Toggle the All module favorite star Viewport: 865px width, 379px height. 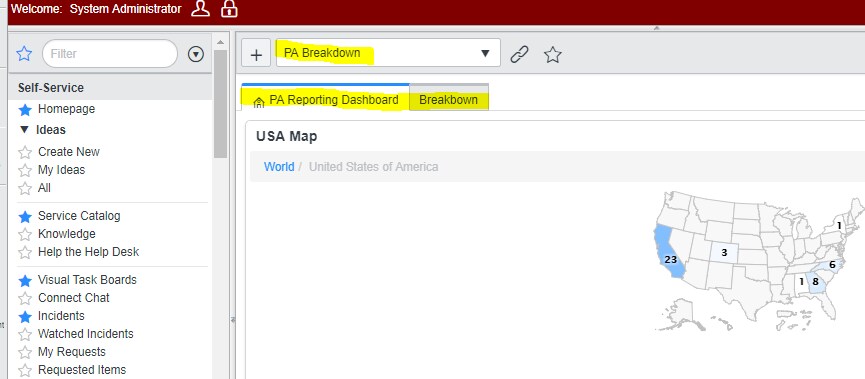pyautogui.click(x=25, y=189)
